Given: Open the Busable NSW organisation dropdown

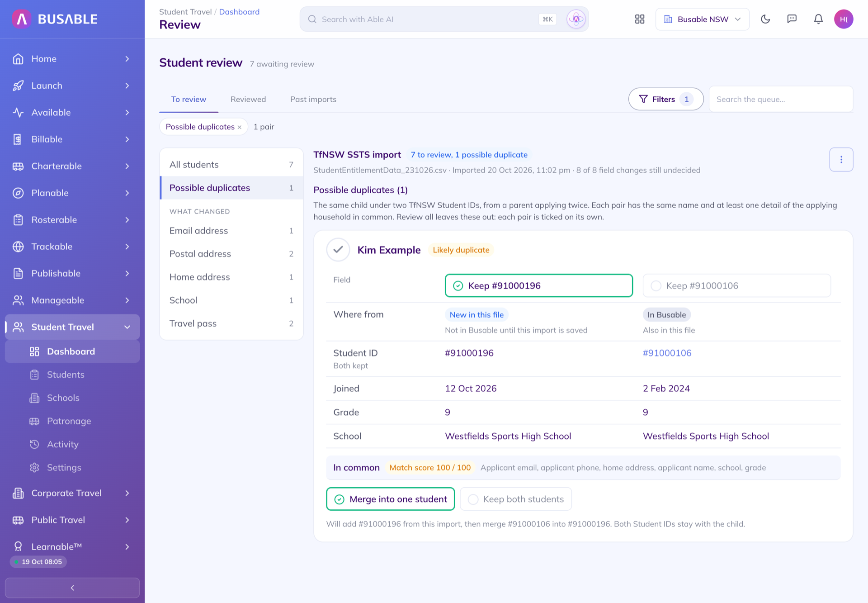Looking at the screenshot, I should pos(702,19).
